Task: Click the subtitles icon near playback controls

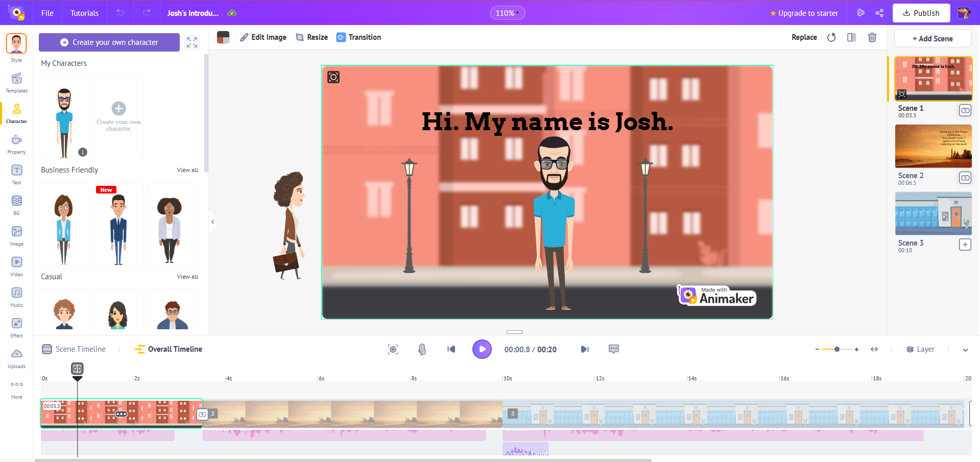Action: tap(613, 349)
